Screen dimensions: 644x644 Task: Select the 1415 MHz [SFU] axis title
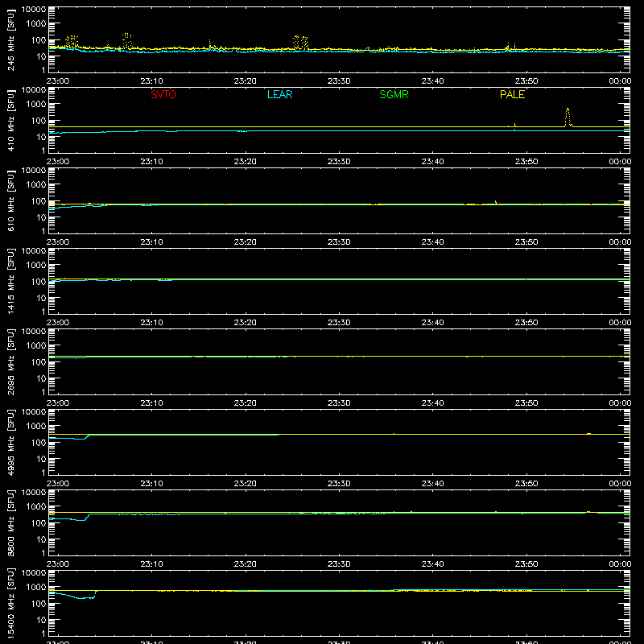tap(10, 281)
